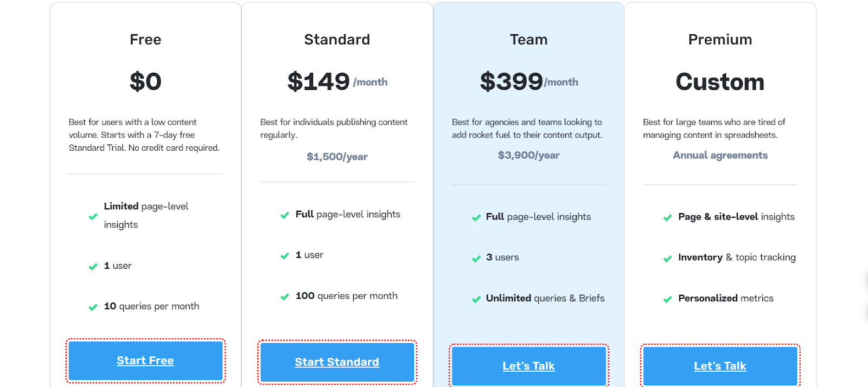Click checkmark beside Unlimited queries & Briefs

476,299
